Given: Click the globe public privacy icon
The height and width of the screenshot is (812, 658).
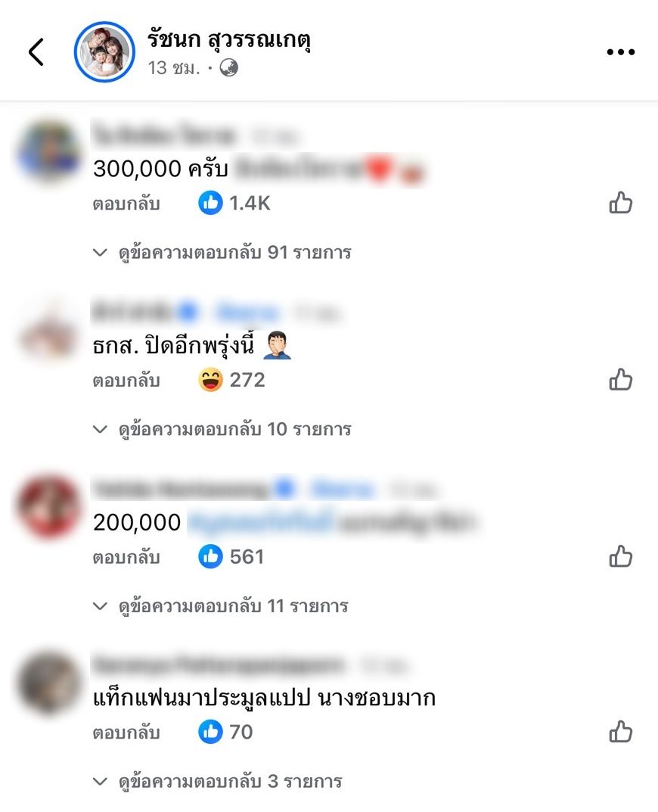Looking at the screenshot, I should click(x=229, y=68).
